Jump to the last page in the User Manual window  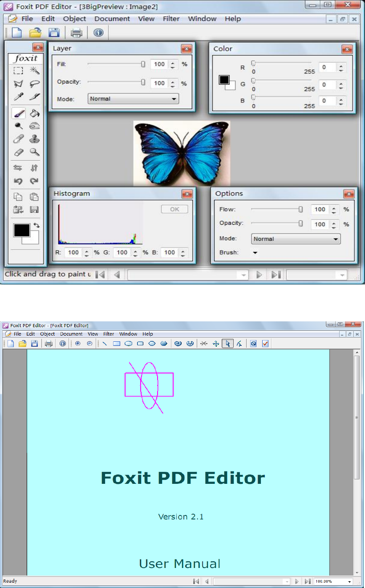tap(308, 581)
